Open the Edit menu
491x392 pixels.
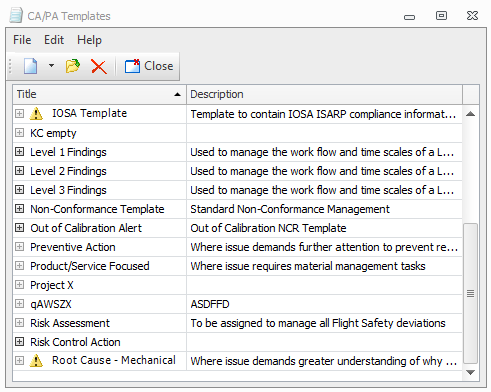pos(54,40)
